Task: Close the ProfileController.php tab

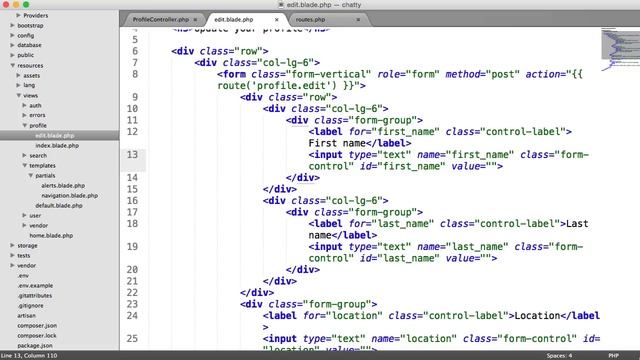Action: coord(195,20)
